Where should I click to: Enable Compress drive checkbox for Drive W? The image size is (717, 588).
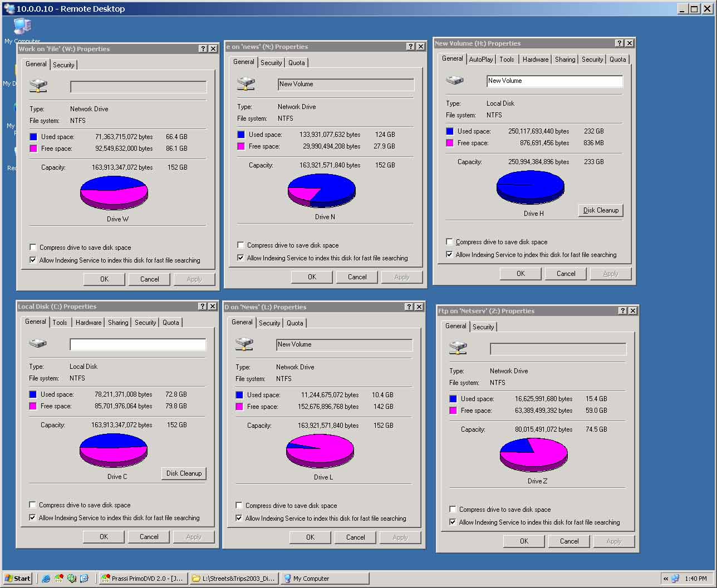[33, 248]
